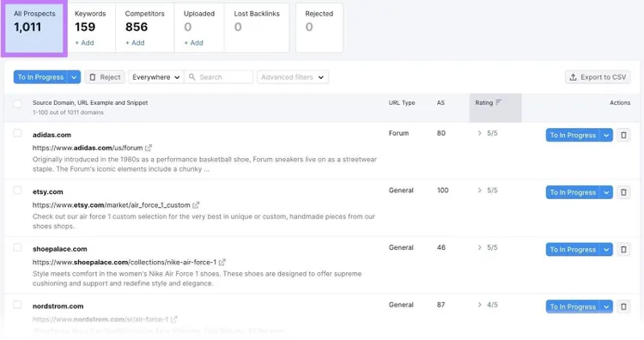Screen dimensions: 644x340
Task: Remove shoepalace.com using trash icon
Action: coord(623,249)
